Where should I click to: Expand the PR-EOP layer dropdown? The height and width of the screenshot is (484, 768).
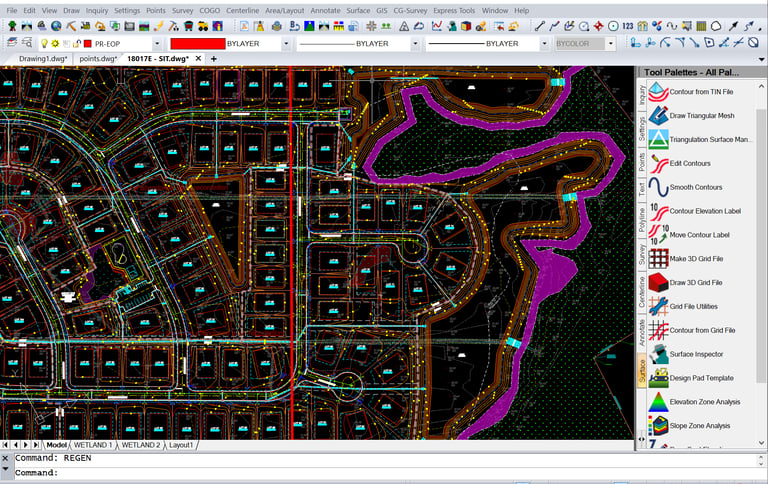click(x=157, y=44)
